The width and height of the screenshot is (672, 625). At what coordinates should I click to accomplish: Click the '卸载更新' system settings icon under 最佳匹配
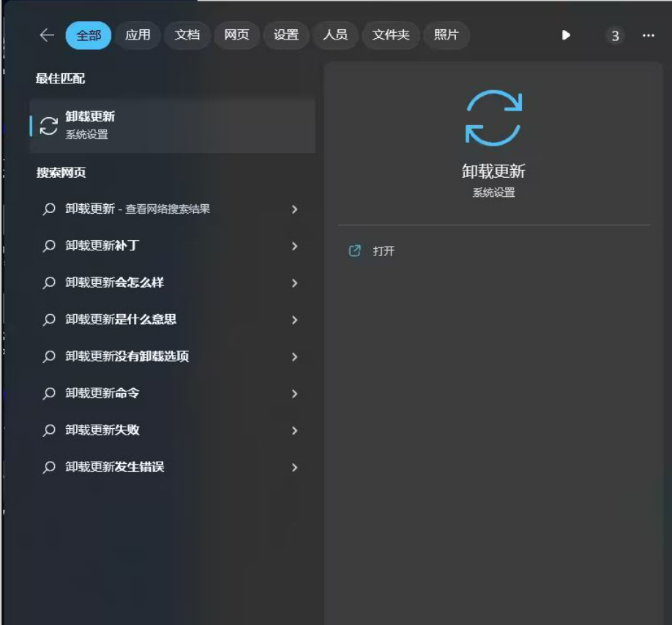pos(48,123)
